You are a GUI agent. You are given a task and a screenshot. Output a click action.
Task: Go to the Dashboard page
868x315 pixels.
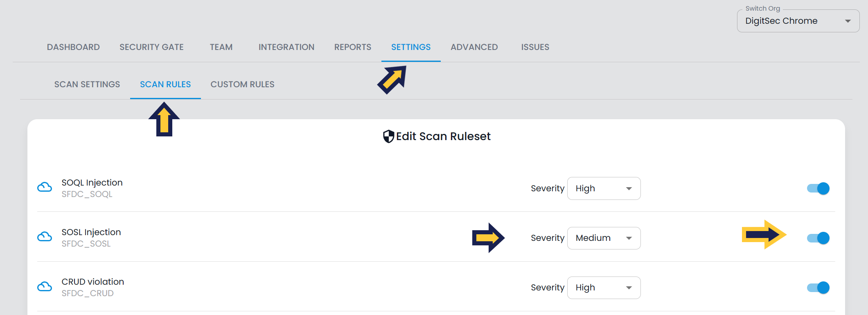[73, 47]
